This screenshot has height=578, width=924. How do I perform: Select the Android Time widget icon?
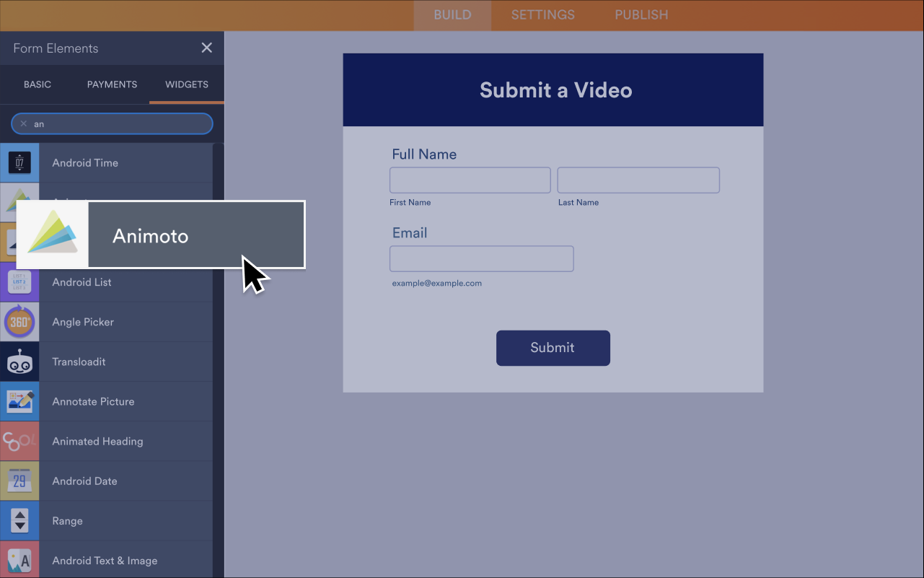tap(19, 162)
